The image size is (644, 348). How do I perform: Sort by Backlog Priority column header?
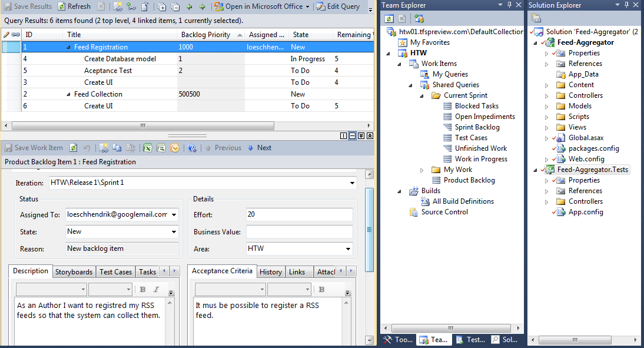click(211, 35)
